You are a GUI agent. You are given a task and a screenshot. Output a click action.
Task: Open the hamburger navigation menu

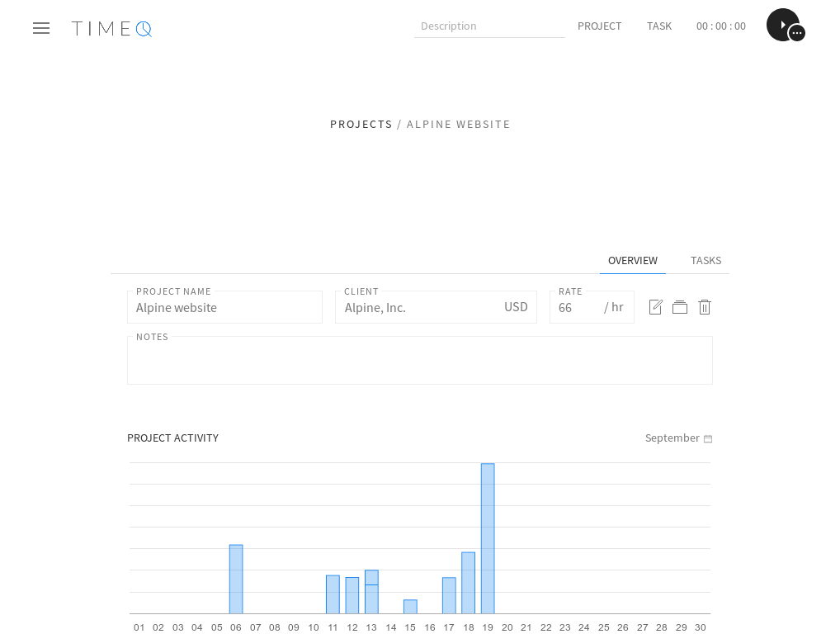pyautogui.click(x=41, y=28)
